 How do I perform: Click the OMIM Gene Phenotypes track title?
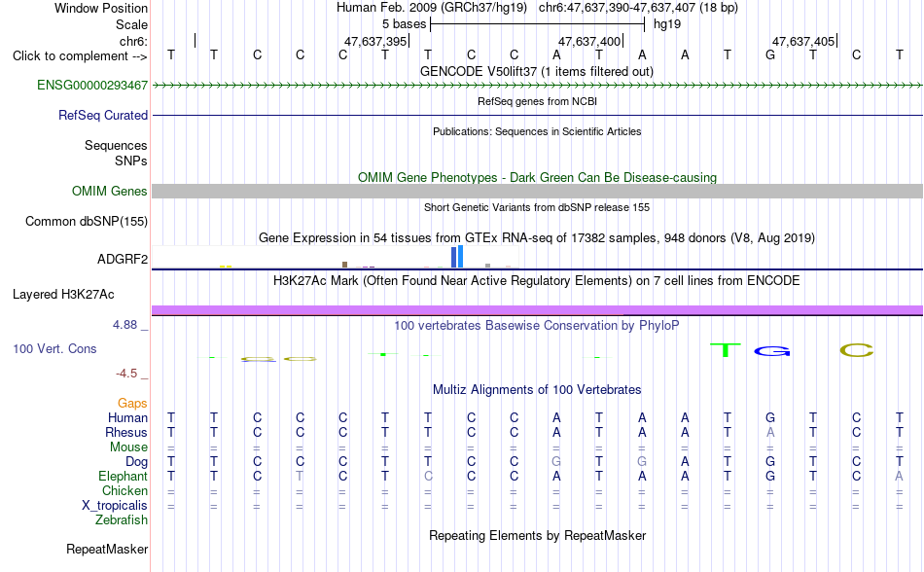(537, 177)
